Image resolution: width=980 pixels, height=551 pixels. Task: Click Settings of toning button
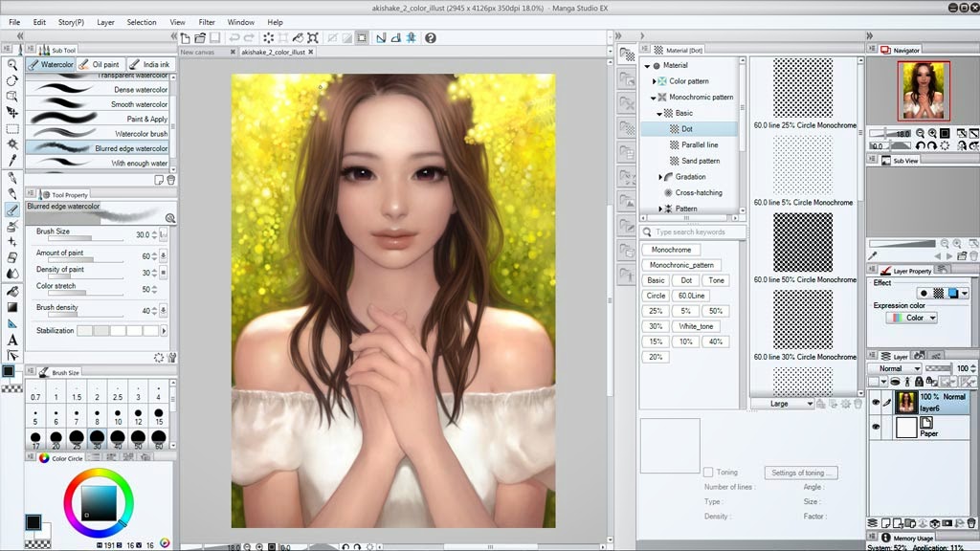[801, 473]
